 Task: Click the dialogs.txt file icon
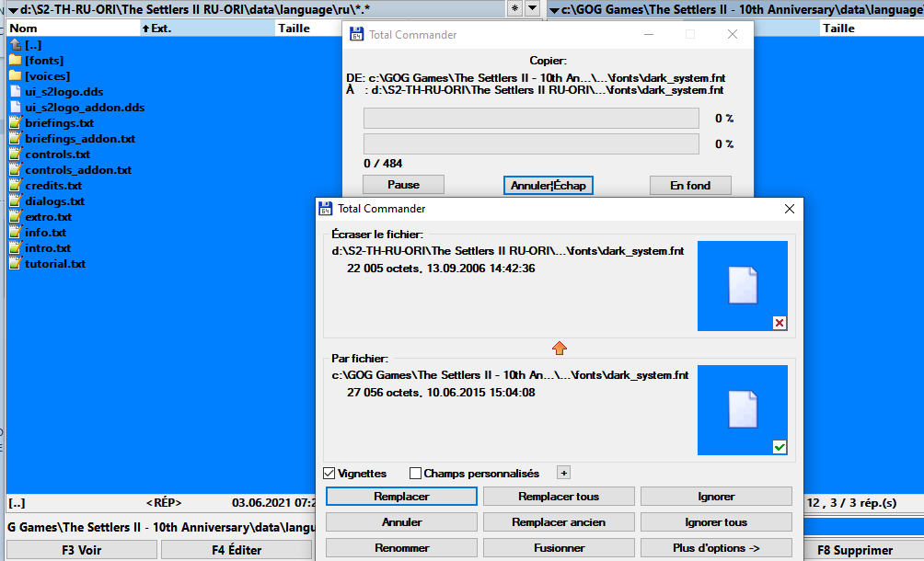point(16,200)
